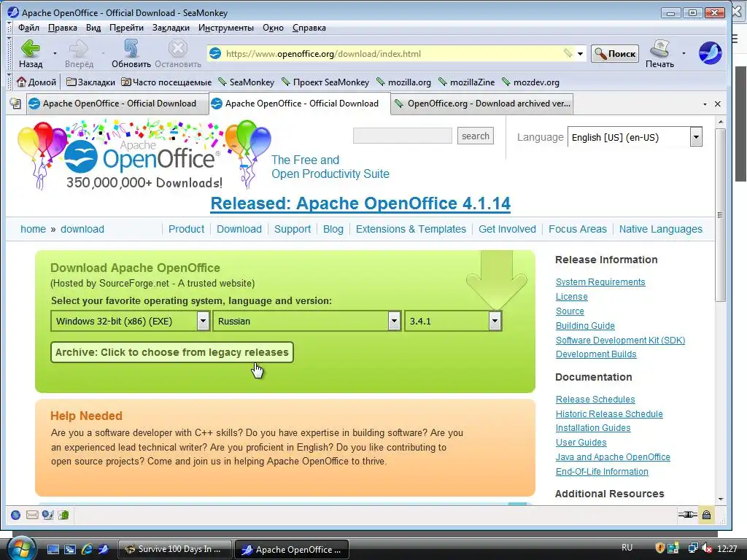Image resolution: width=747 pixels, height=560 pixels.
Task: Switch to the first Apache OpenOffice tab
Action: [x=117, y=104]
